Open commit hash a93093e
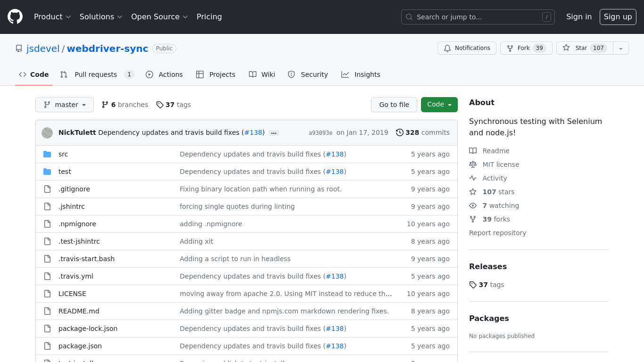 point(321,133)
